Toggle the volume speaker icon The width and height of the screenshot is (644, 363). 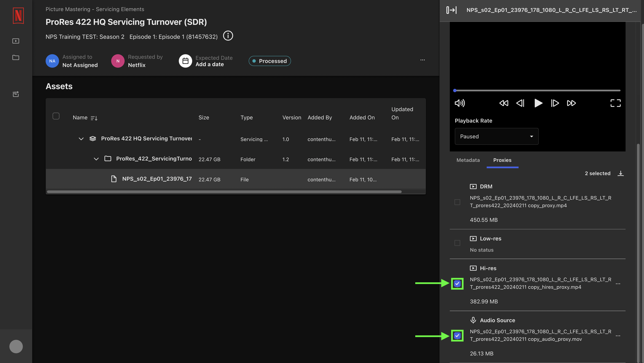point(460,103)
